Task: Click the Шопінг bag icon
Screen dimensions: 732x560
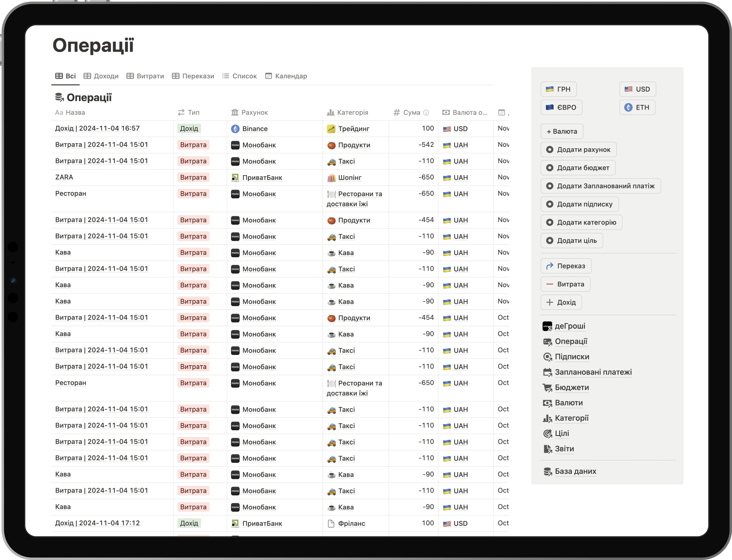Action: pyautogui.click(x=331, y=178)
